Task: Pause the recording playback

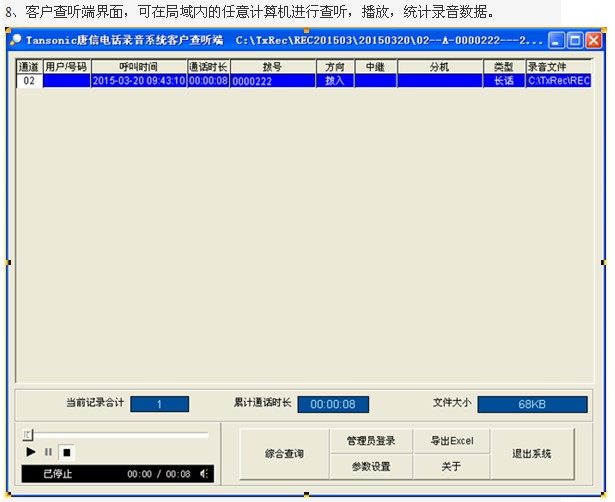Action: (48, 452)
